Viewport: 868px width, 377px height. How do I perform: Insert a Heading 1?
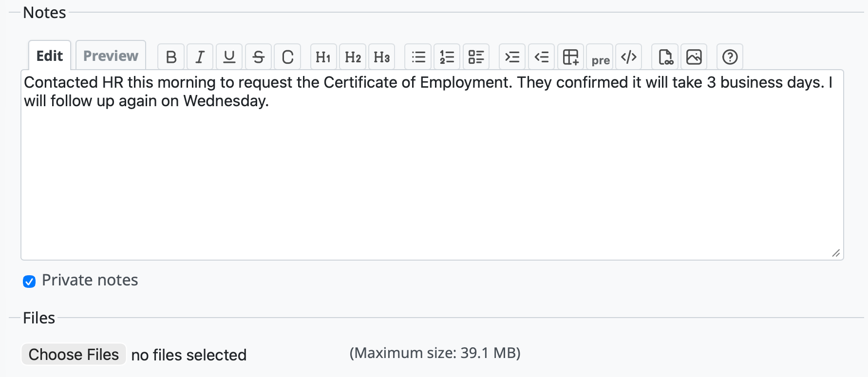tap(323, 57)
